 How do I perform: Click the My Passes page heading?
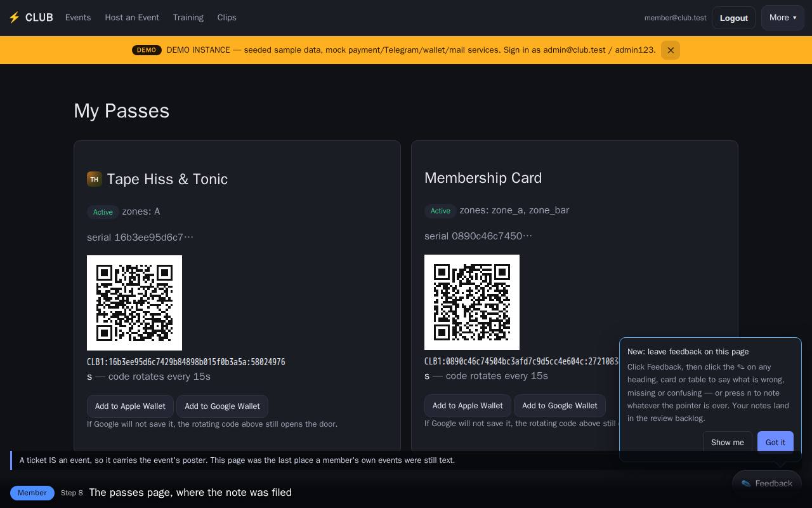pyautogui.click(x=122, y=111)
